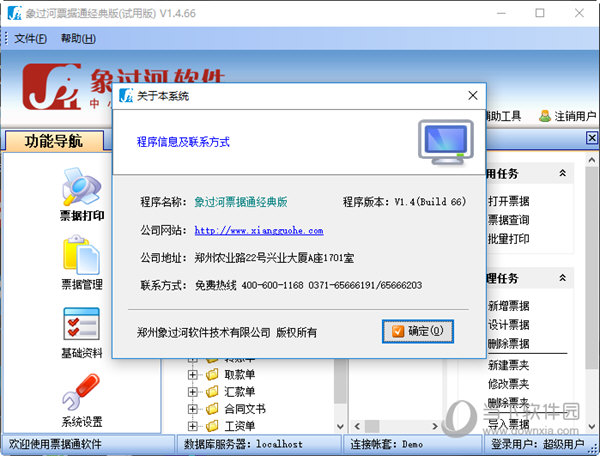Expand the 取款单 tree node

click(192, 375)
